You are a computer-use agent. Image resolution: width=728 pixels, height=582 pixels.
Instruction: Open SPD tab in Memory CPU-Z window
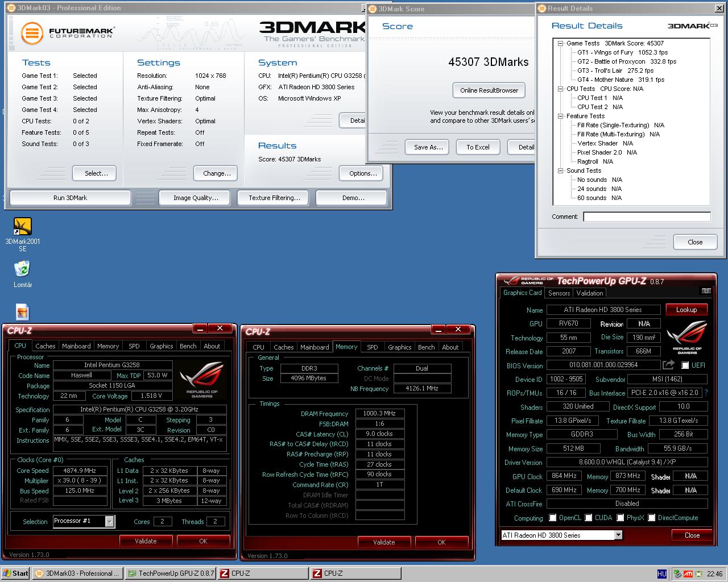tap(373, 347)
